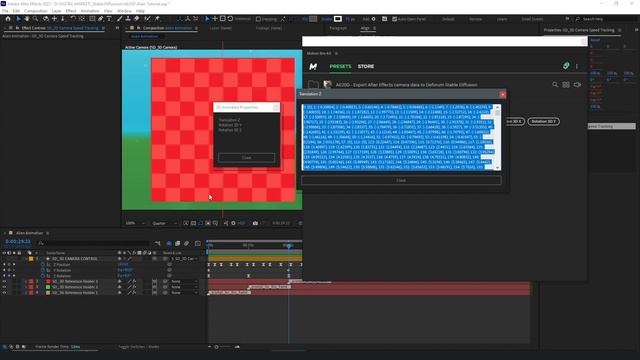Click Close button in Translation Z dialog
The height and width of the screenshot is (360, 640).
(x=401, y=180)
